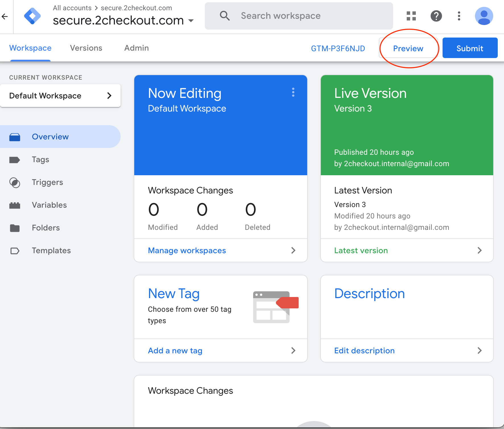Select Variables in the sidebar
Image resolution: width=504 pixels, height=429 pixels.
[60, 205]
